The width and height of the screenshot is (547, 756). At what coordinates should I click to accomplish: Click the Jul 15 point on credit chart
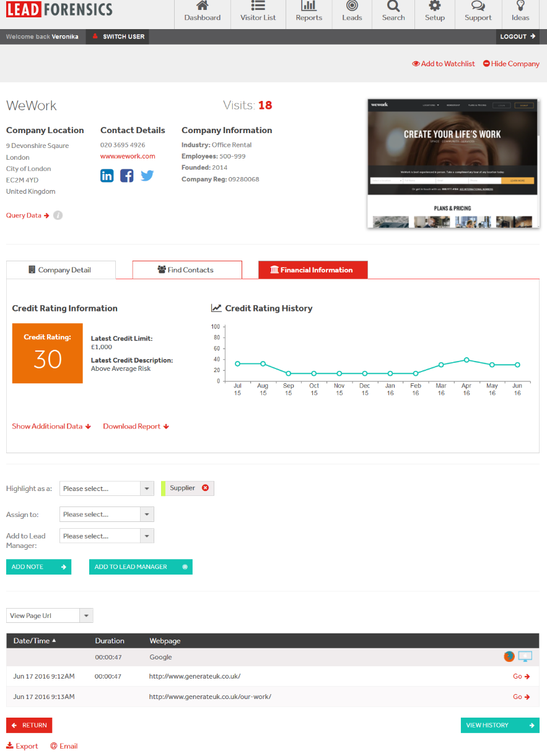237,363
